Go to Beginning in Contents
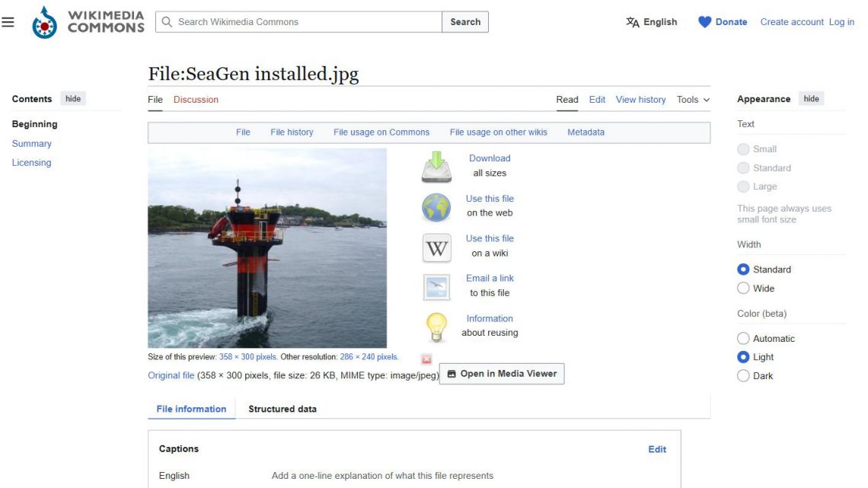 pos(34,124)
